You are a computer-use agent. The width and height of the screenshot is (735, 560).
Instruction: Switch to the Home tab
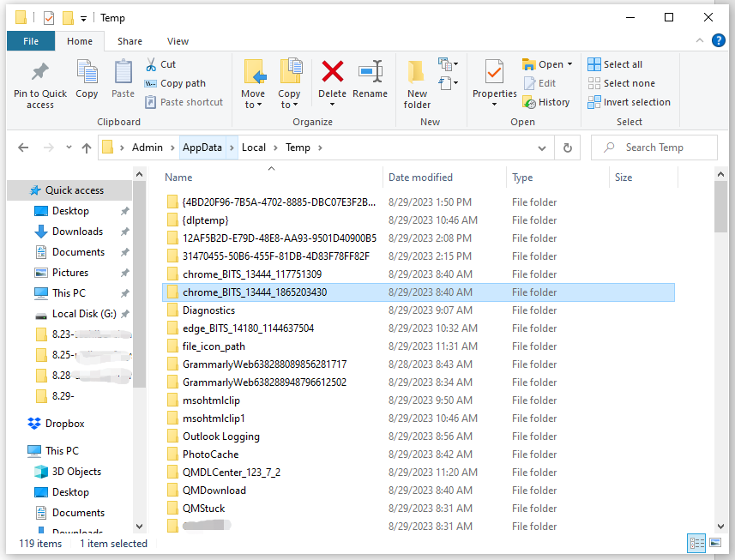tap(80, 41)
